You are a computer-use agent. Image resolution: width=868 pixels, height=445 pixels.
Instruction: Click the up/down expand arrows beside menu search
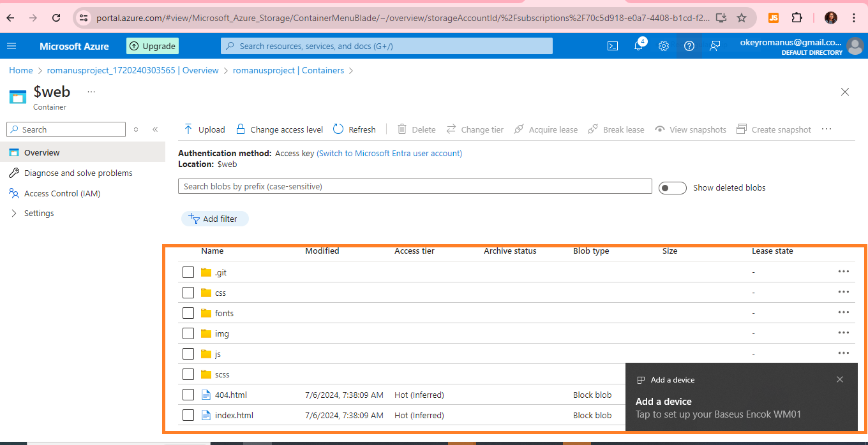[136, 129]
